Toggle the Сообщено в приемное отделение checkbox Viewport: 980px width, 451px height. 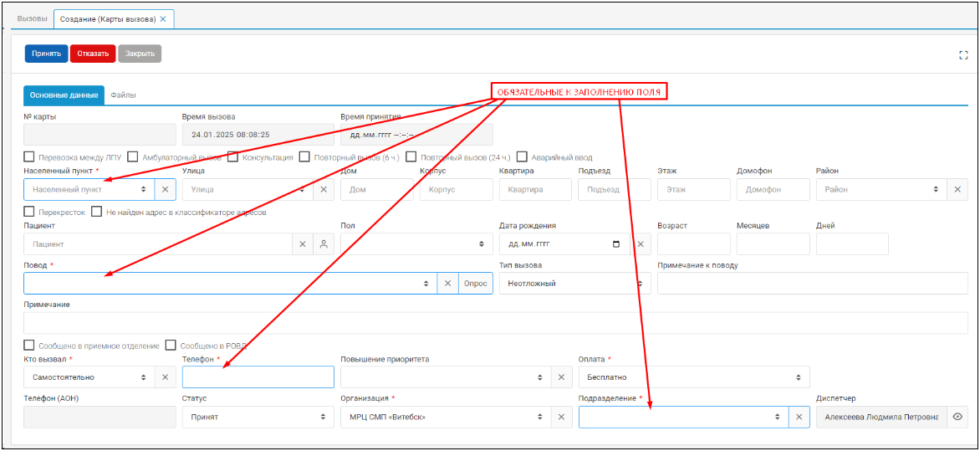pyautogui.click(x=28, y=346)
